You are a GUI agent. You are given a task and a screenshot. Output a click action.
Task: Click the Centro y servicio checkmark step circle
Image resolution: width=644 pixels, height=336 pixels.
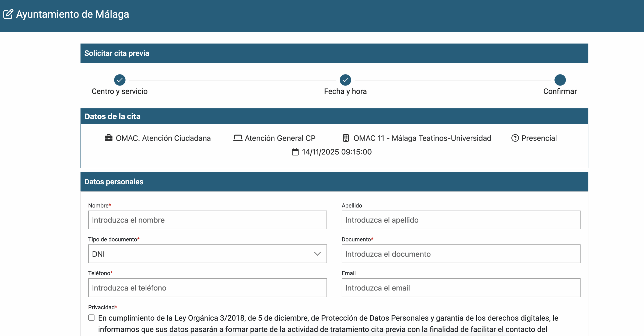(120, 80)
